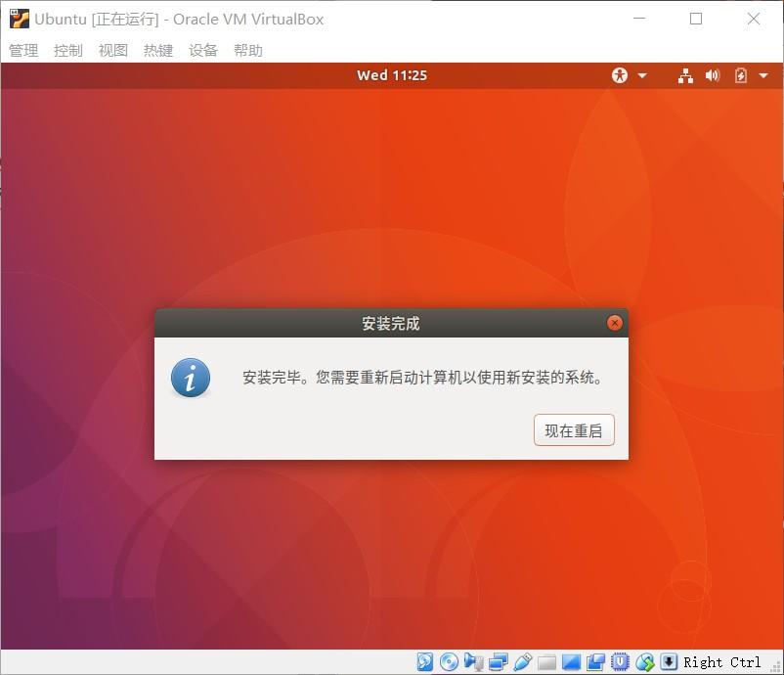This screenshot has height=675, width=784.
Task: Click the 安装完成 dialog title
Action: click(x=391, y=323)
